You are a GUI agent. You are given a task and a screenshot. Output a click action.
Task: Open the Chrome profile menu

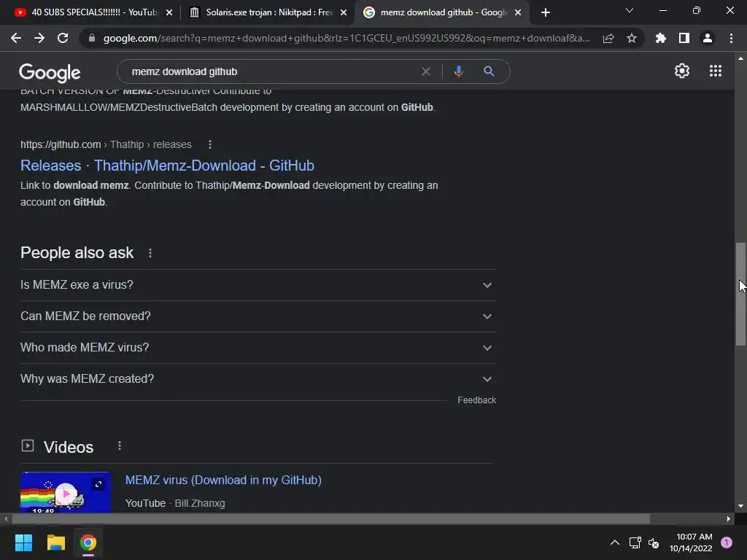pos(708,38)
